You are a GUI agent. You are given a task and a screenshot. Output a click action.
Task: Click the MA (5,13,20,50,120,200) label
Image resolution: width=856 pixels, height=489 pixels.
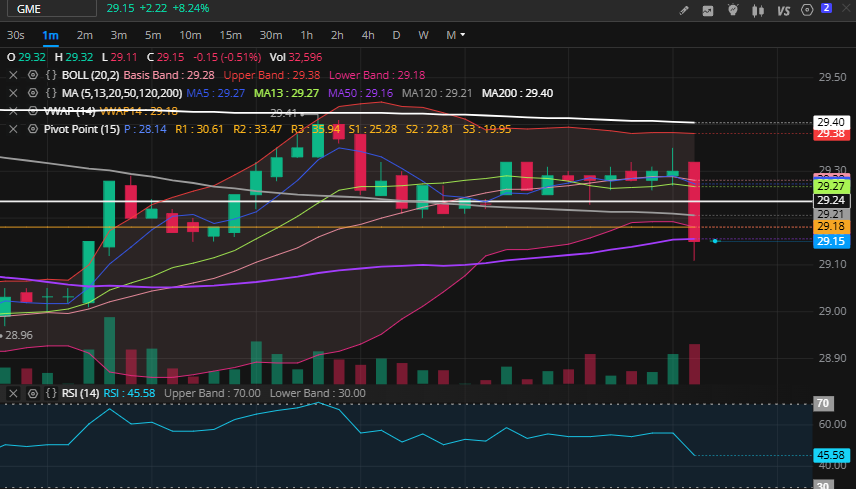pos(122,93)
